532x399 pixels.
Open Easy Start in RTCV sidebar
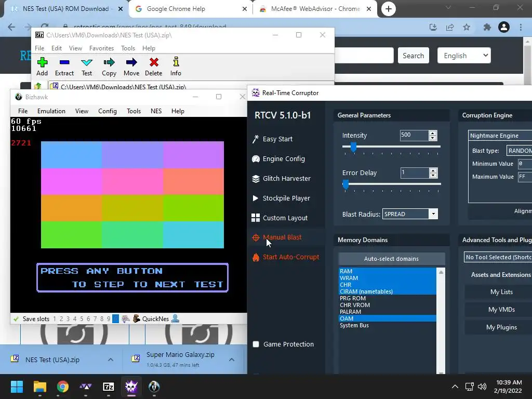[272, 139]
